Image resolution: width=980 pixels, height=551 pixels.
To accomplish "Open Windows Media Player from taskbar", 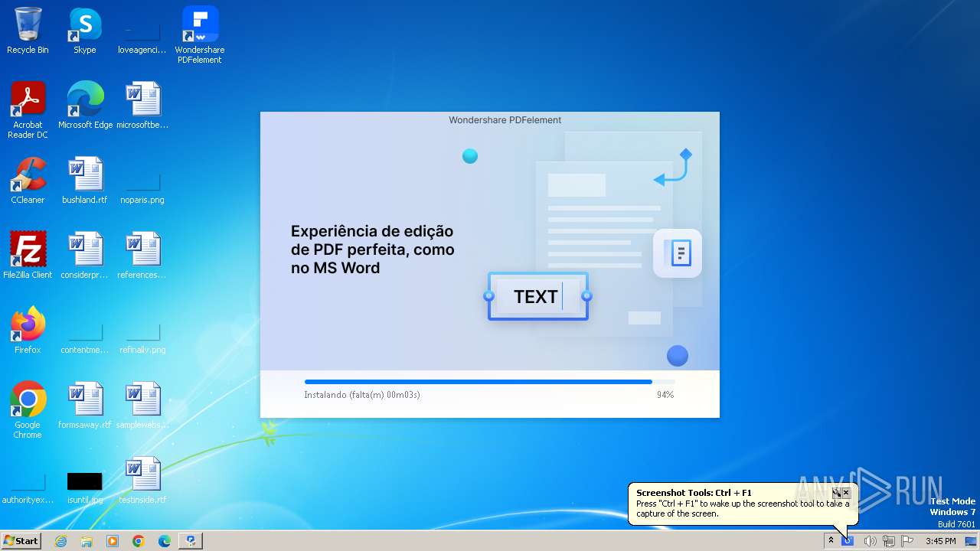I will pos(113,541).
